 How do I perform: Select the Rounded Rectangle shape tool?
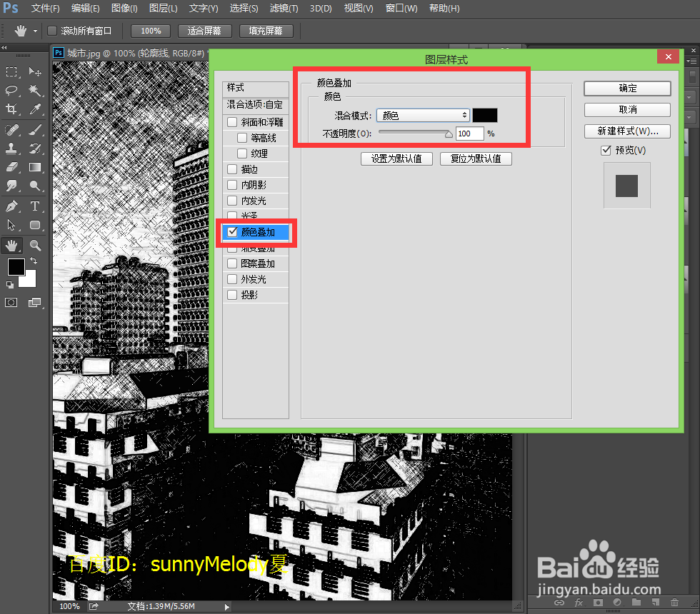point(35,225)
